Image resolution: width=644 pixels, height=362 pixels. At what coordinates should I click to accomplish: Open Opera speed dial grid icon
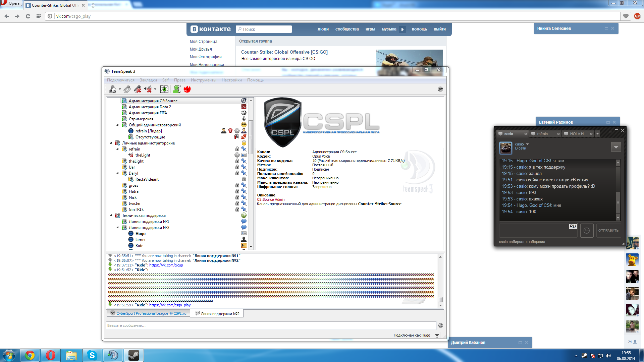(39, 16)
